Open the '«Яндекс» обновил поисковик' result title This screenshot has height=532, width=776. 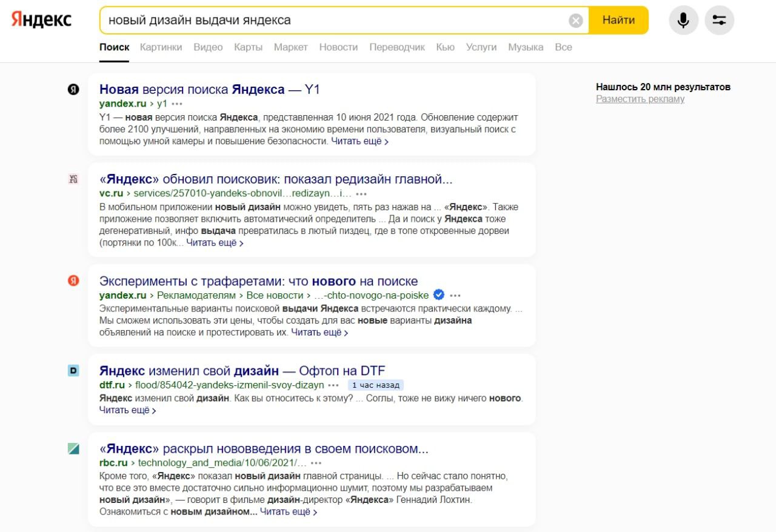pos(276,179)
